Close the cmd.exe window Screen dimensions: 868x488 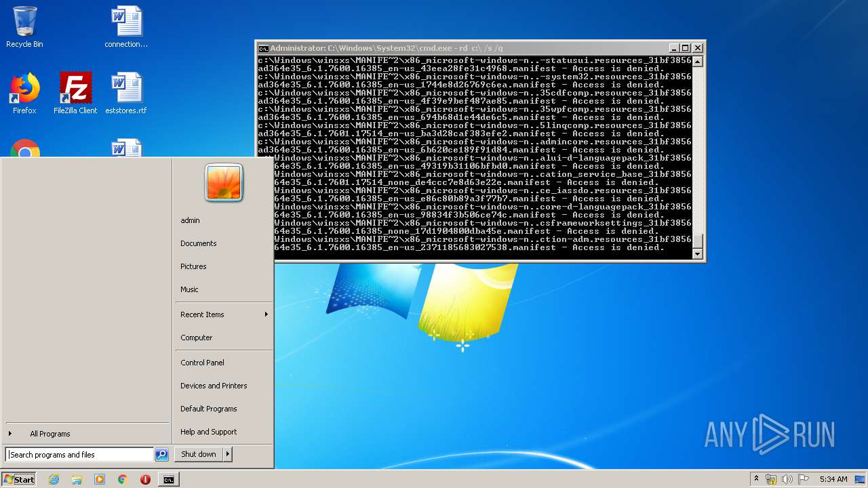pos(698,48)
